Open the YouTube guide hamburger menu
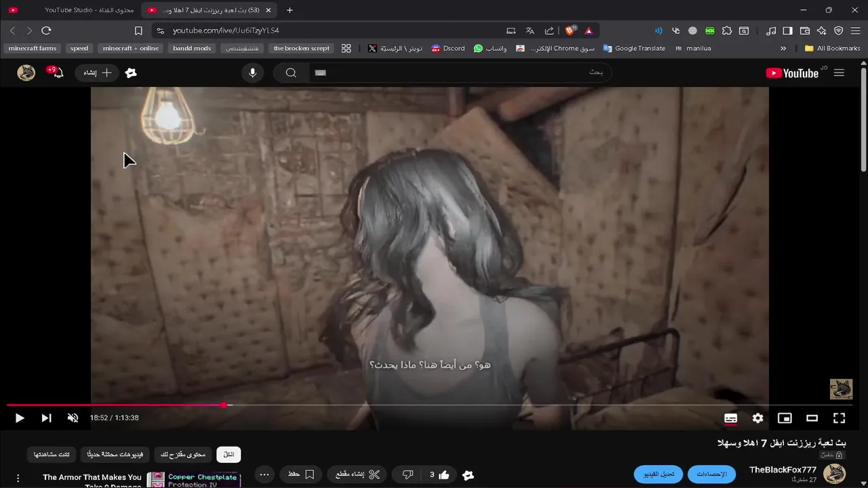 (x=839, y=73)
